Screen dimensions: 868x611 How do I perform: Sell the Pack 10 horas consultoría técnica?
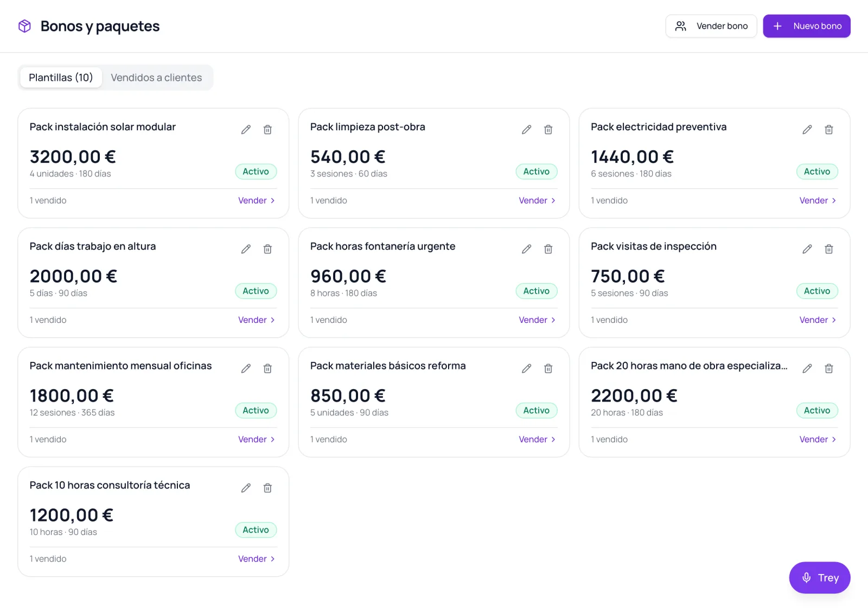(257, 558)
